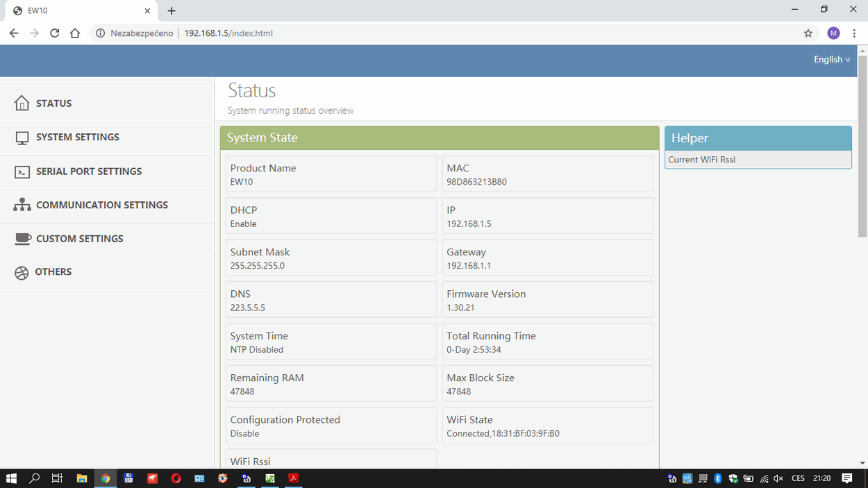
Task: Reload the page with browser refresh icon
Action: pos(54,33)
